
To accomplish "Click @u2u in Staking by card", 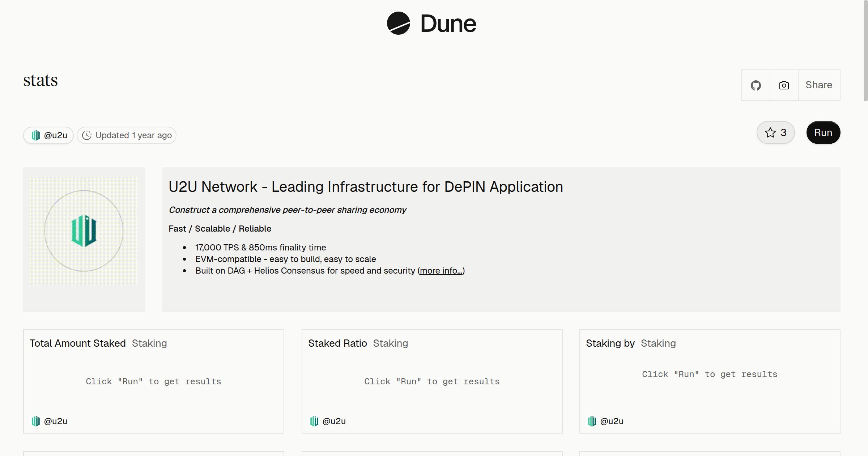I will pos(612,421).
